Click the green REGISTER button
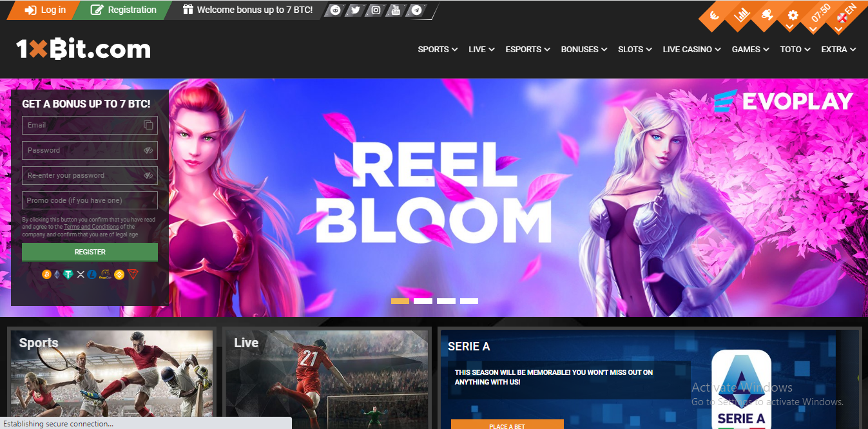The image size is (868, 429). 90,252
